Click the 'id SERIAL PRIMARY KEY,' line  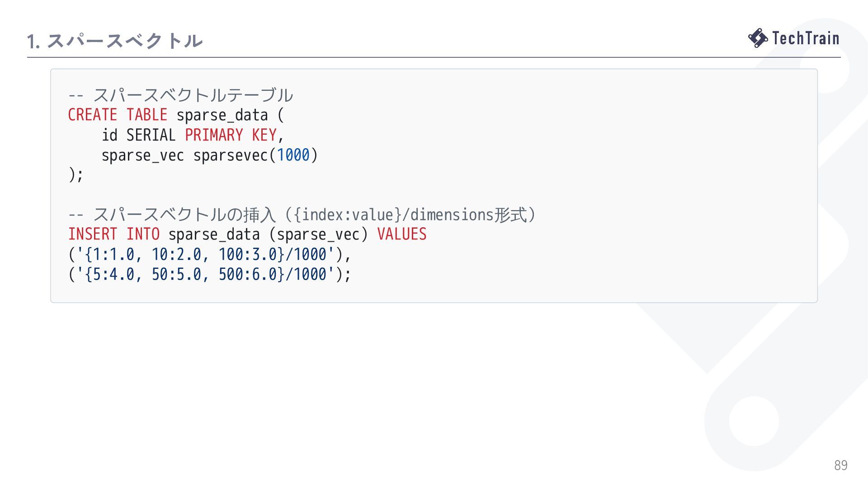coord(193,135)
